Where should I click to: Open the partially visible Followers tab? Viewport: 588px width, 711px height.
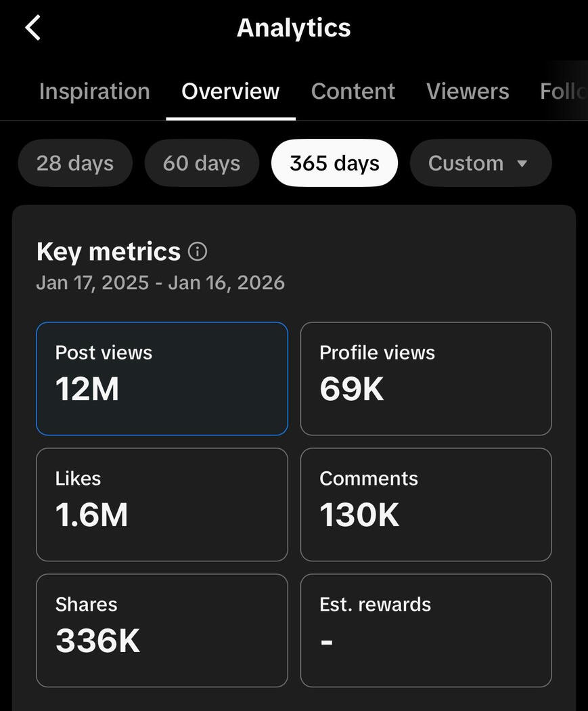(562, 91)
